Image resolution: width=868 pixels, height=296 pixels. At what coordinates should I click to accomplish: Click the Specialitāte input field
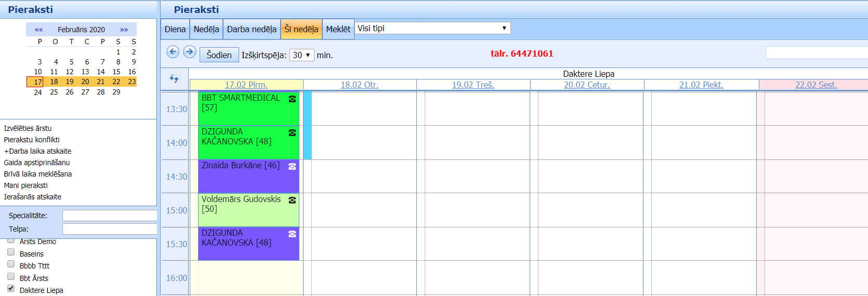tap(109, 216)
